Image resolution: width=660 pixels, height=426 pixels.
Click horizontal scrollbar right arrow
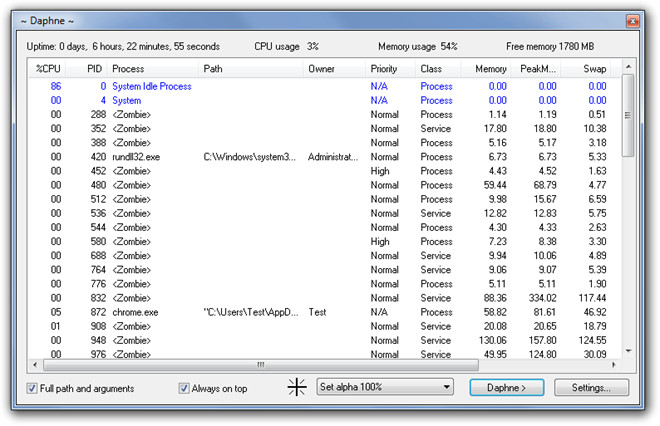[x=614, y=365]
